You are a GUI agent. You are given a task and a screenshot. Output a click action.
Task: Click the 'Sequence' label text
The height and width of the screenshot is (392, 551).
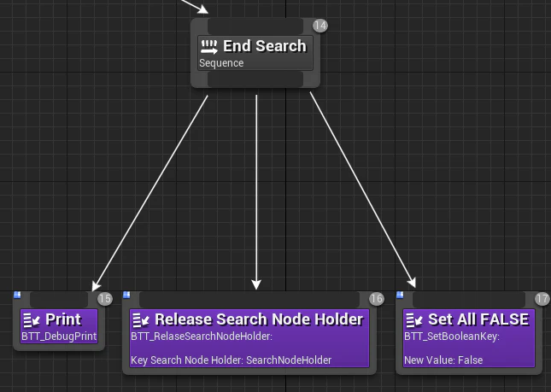[x=221, y=63]
